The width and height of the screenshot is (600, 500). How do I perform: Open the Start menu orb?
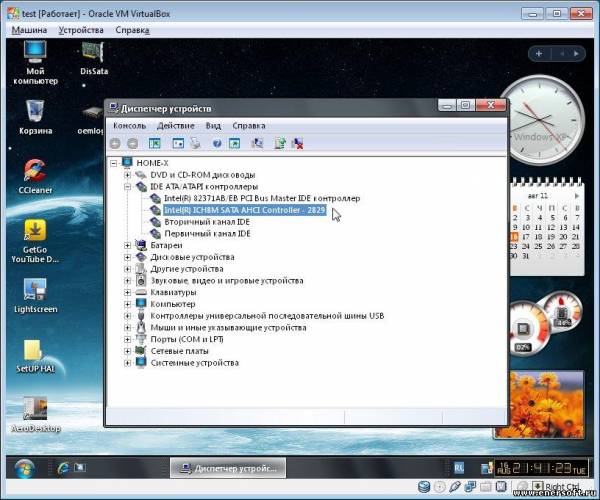click(24, 469)
